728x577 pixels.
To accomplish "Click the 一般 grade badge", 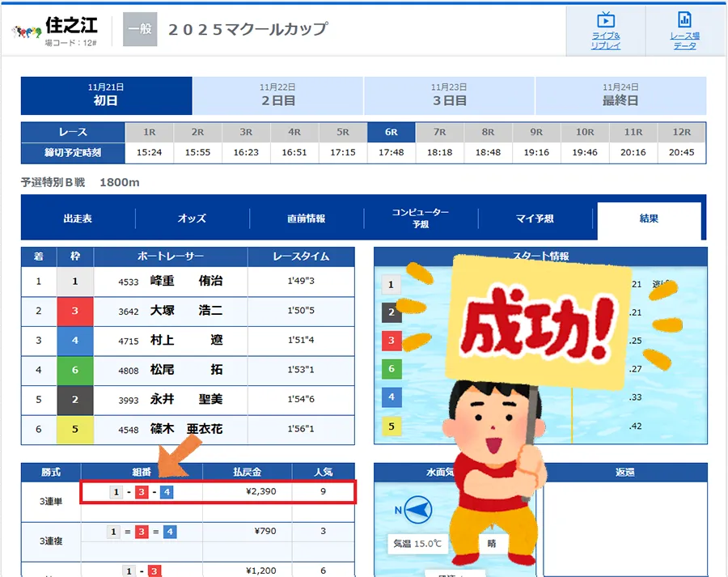I will (x=139, y=30).
